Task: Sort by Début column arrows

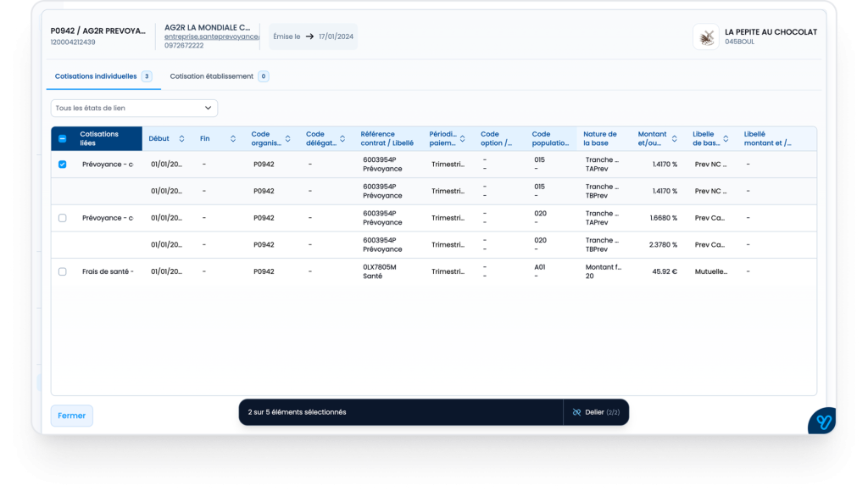Action: 181,138
